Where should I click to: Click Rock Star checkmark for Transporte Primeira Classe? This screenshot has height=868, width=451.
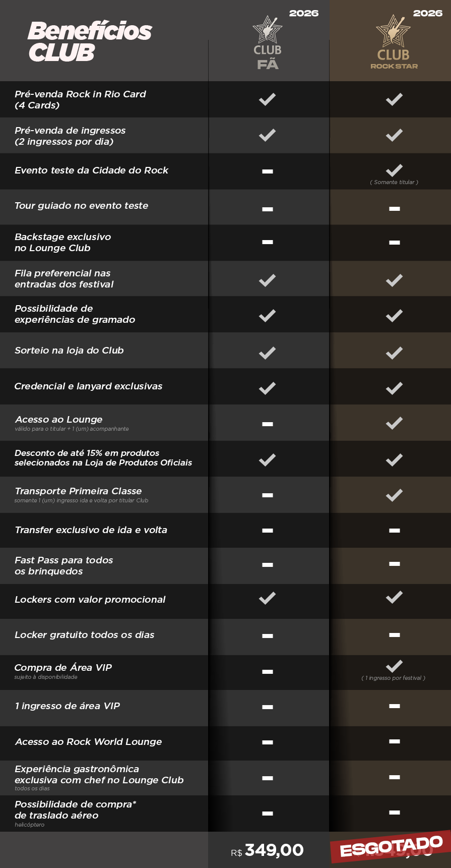coord(394,495)
